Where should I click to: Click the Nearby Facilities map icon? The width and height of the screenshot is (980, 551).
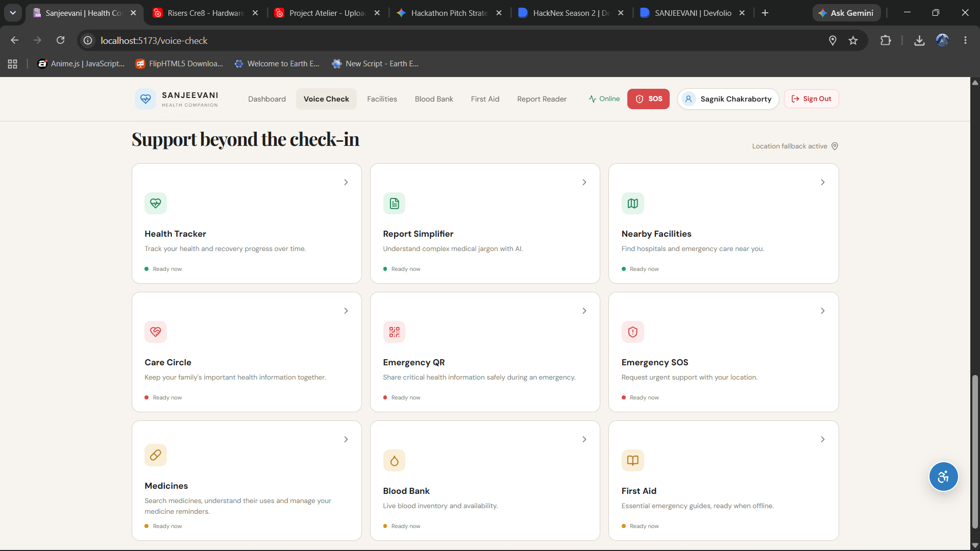point(632,204)
